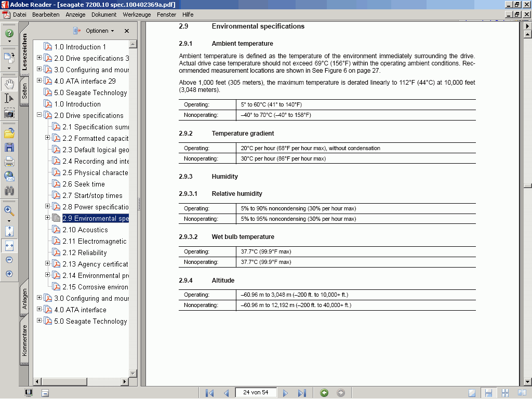Click the email document icon
The width and height of the screenshot is (532, 399).
(x=9, y=176)
